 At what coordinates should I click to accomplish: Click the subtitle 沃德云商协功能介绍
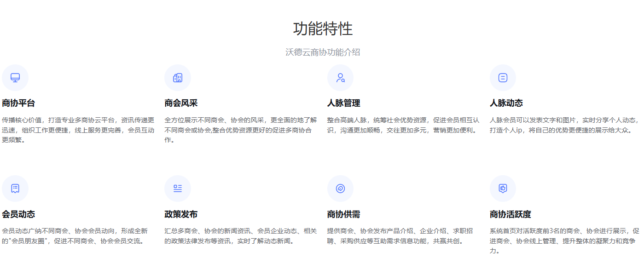tap(323, 52)
